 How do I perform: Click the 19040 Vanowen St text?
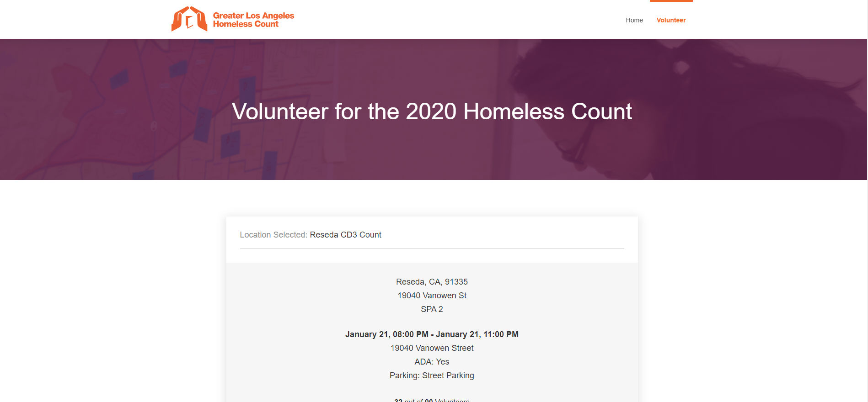432,296
